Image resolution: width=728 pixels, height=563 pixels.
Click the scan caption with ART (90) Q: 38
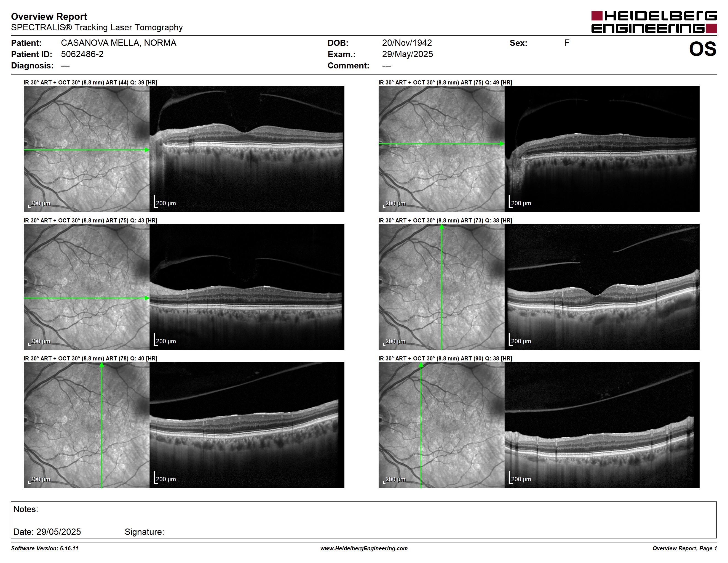click(445, 358)
